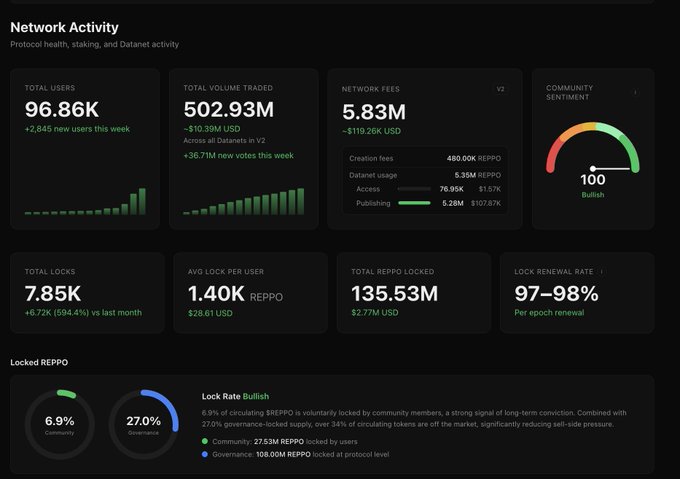
Task: Click the 5.83M network fees value
Action: coord(374,112)
